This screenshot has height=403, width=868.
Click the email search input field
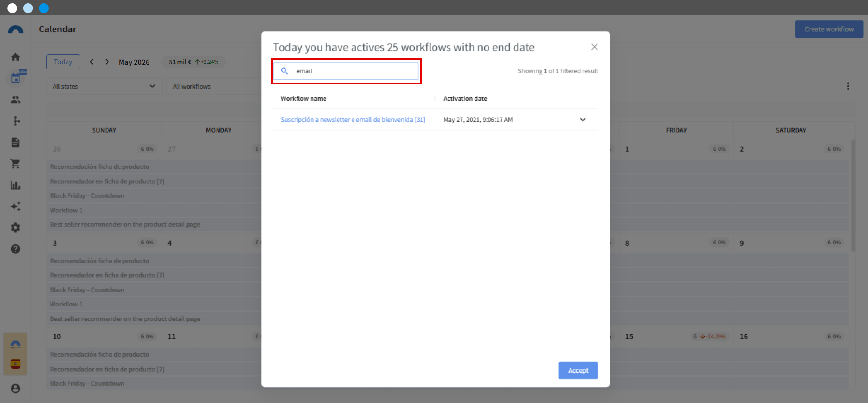[346, 71]
